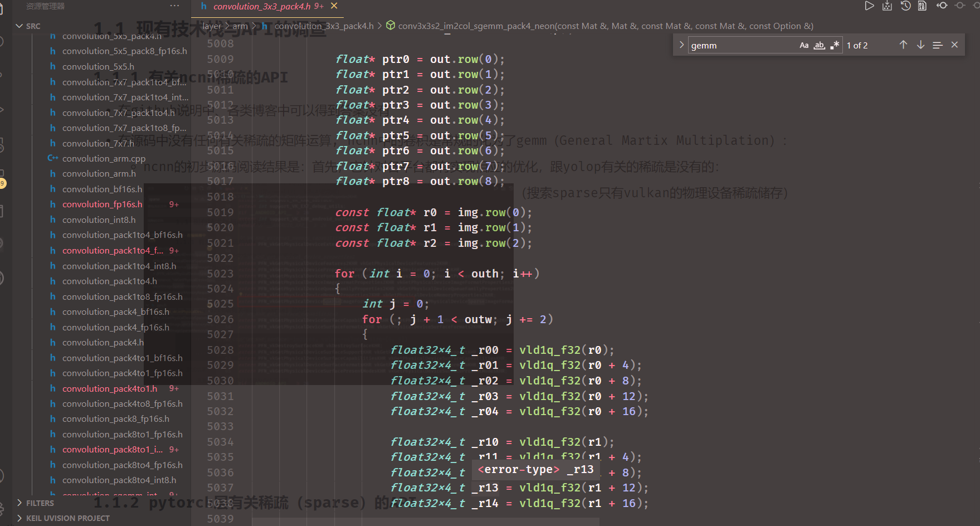
Task: Click the '1 of 2' match count
Action: pos(857,46)
